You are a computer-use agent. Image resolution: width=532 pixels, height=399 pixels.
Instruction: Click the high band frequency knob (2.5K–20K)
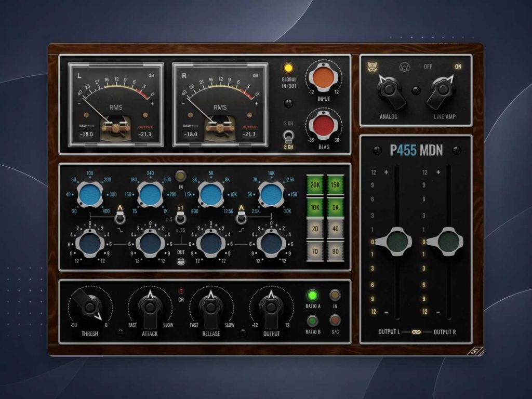271,195
